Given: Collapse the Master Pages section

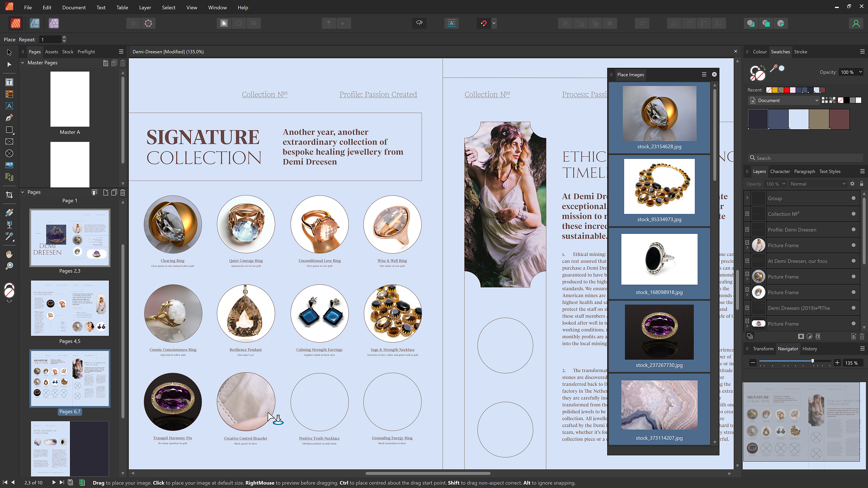Looking at the screenshot, I should (23, 63).
